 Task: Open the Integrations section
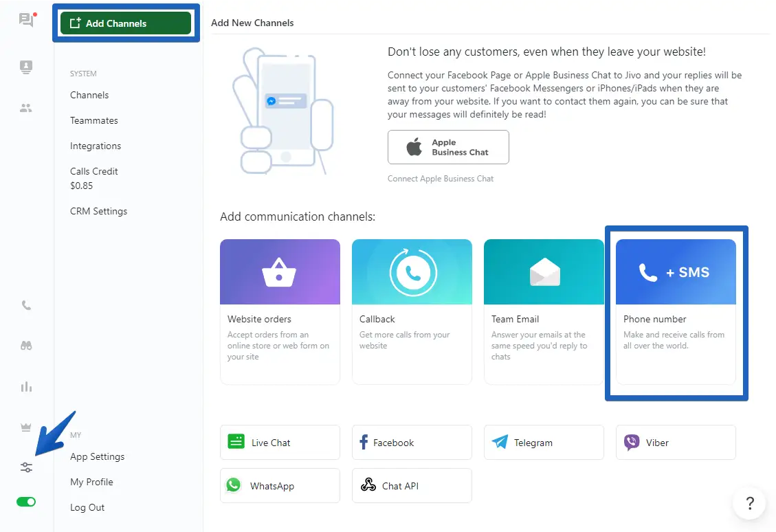(96, 146)
